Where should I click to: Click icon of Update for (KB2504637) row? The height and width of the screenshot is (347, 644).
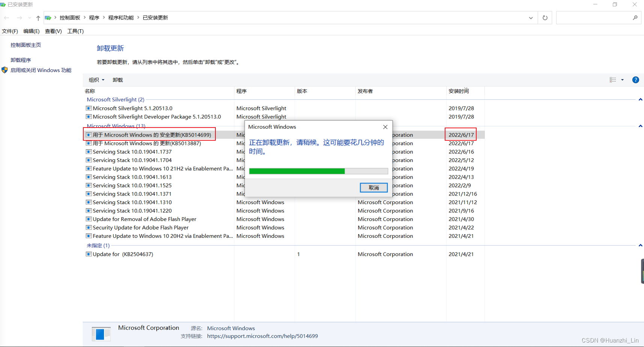tap(89, 254)
